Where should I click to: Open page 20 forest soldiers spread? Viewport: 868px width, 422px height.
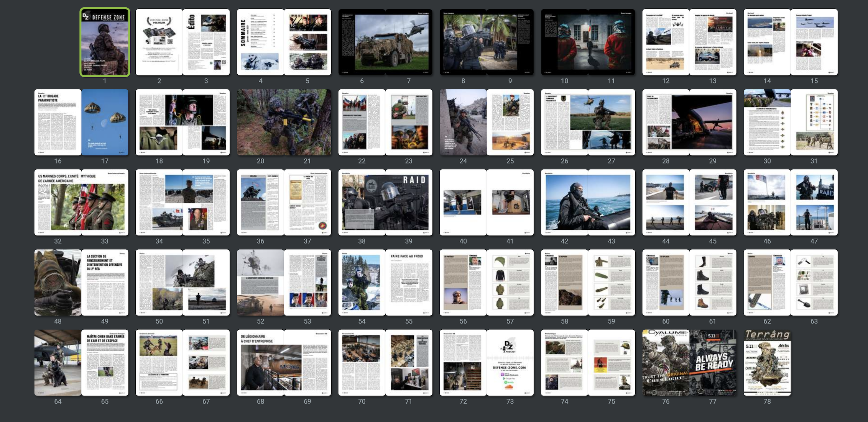261,122
